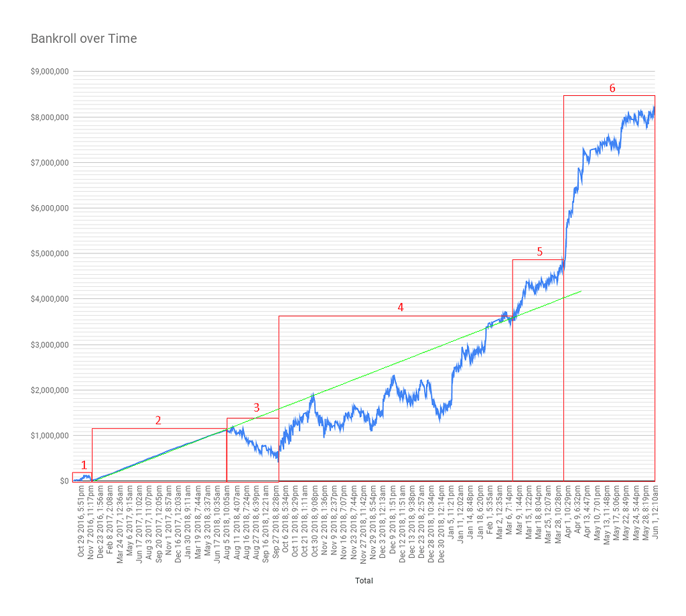Click the "Nov 9 2018, 2:37pm" date label
The height and width of the screenshot is (616, 686).
point(334,520)
